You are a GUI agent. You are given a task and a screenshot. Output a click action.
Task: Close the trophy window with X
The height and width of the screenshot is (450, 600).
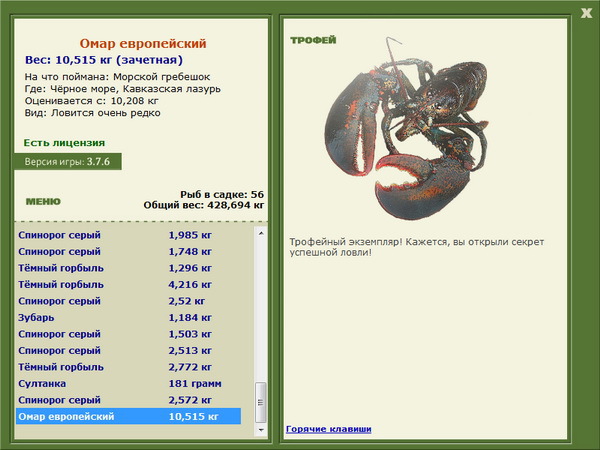[586, 13]
